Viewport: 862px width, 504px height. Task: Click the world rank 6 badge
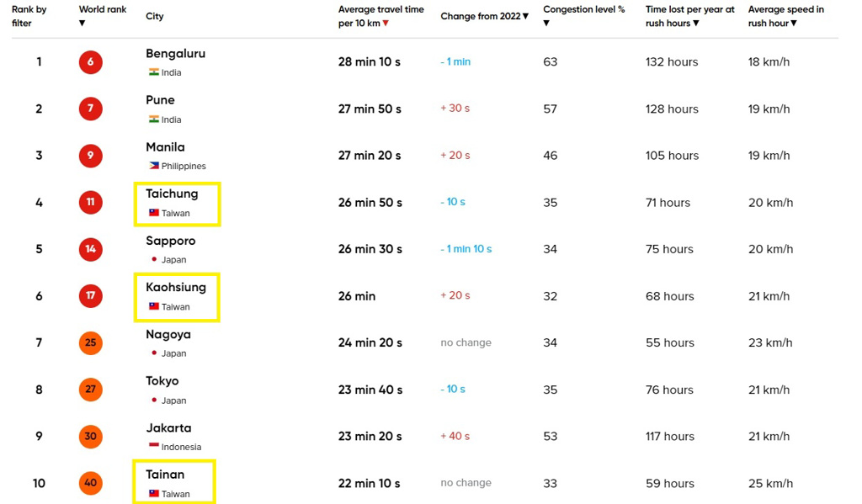point(90,62)
